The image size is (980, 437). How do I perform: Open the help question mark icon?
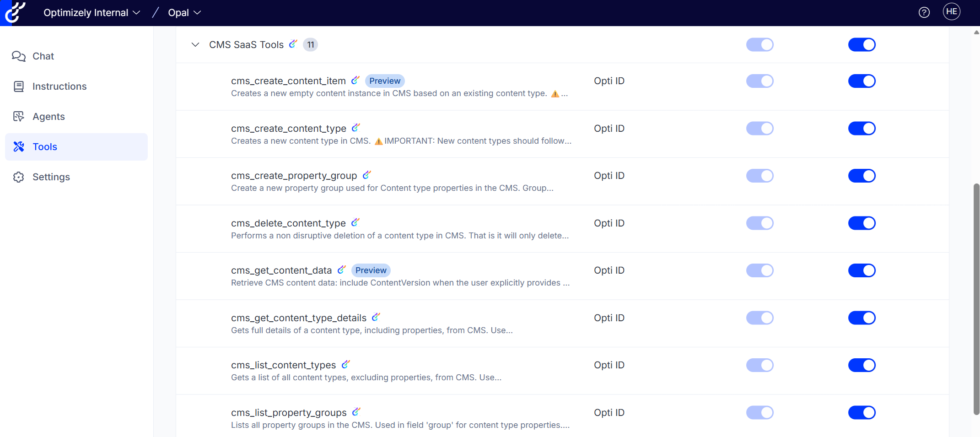coord(924,12)
